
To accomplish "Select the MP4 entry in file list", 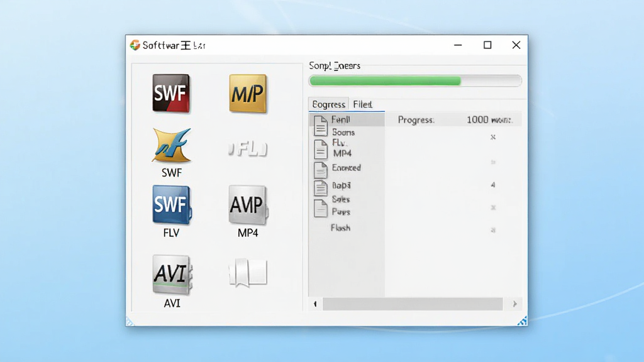I will point(342,153).
